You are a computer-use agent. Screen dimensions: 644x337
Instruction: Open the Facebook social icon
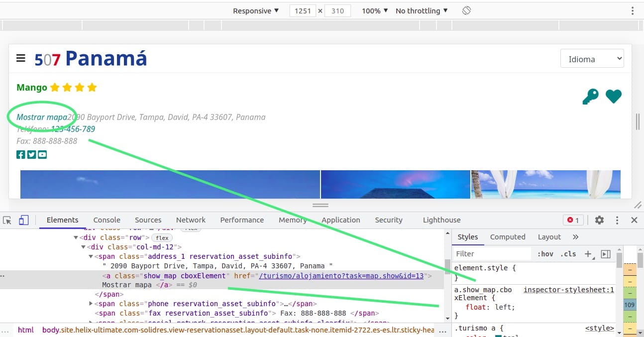pos(21,155)
